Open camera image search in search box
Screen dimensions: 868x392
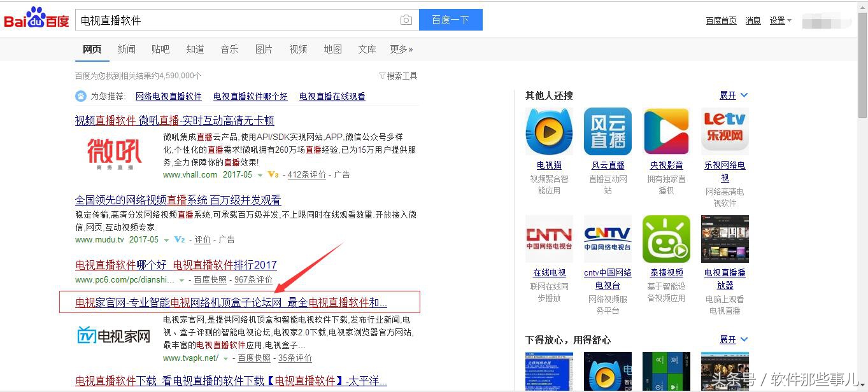pyautogui.click(x=406, y=20)
